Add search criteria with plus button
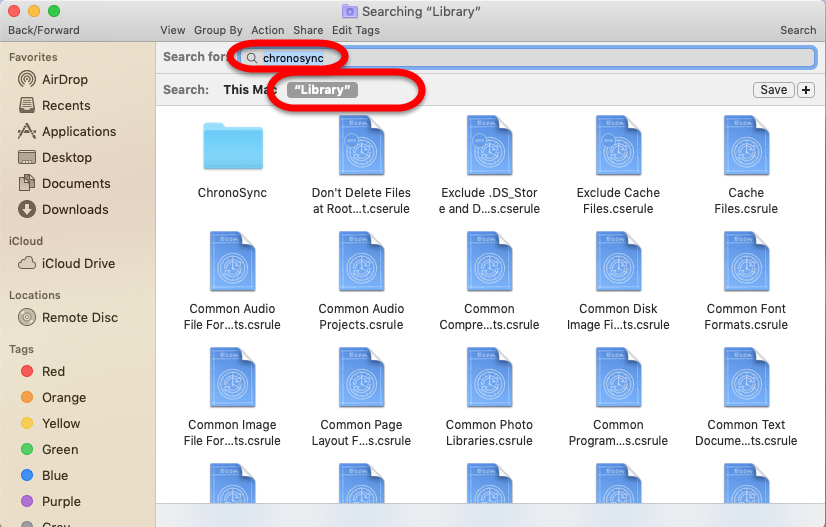The height and width of the screenshot is (527, 826). [x=806, y=90]
